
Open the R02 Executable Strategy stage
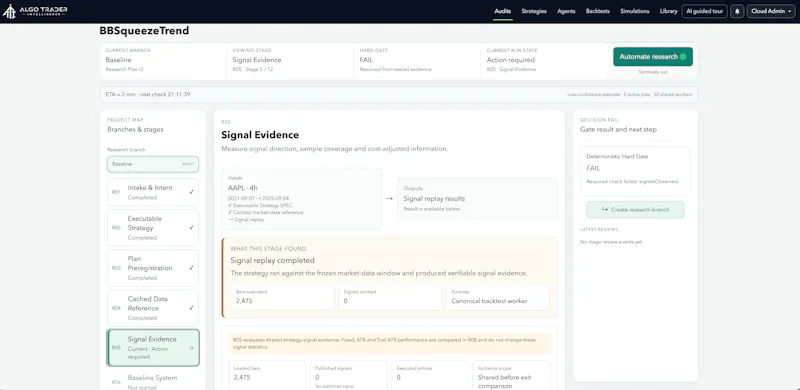point(153,228)
